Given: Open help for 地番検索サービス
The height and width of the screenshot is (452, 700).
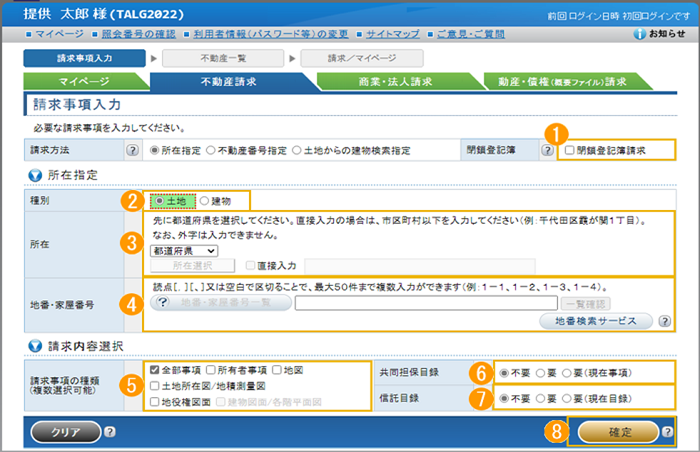Looking at the screenshot, I should (x=665, y=321).
